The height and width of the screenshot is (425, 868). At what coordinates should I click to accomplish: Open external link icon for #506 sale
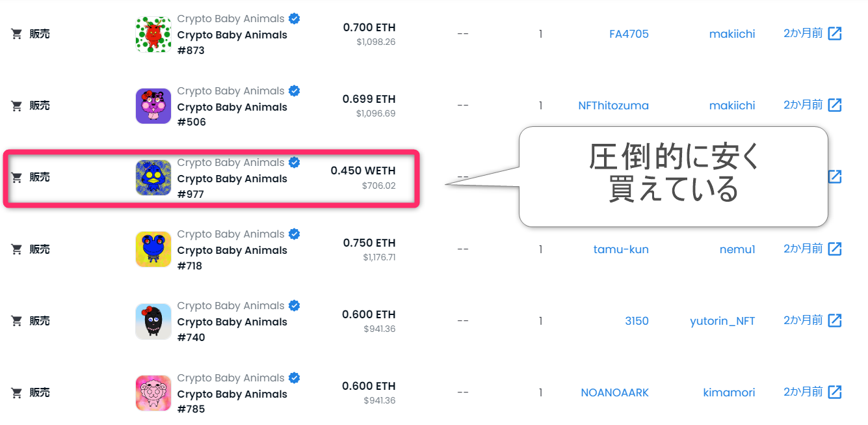pos(835,105)
